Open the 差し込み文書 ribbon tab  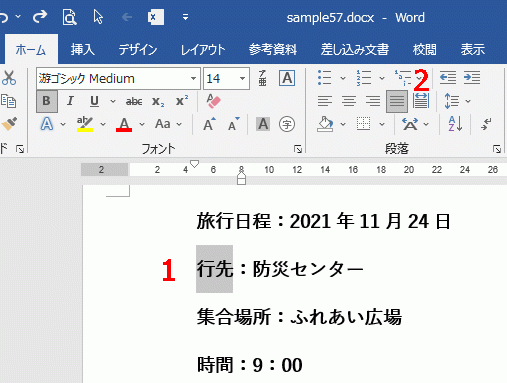point(355,50)
